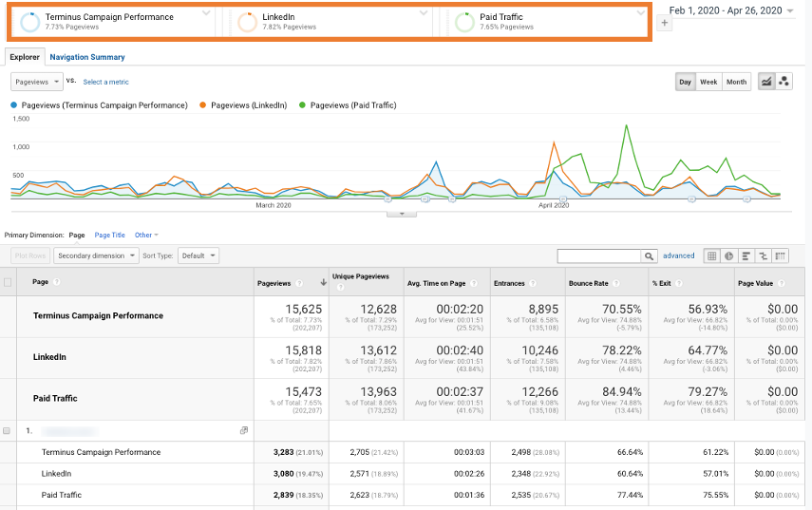Click help icon next to Page Value header

[x=781, y=283]
